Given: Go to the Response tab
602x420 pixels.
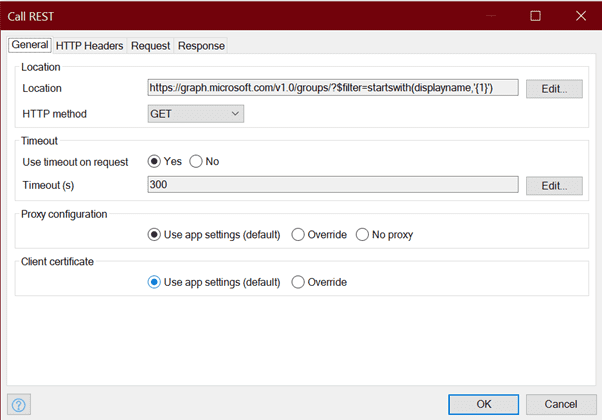Looking at the screenshot, I should (201, 46).
